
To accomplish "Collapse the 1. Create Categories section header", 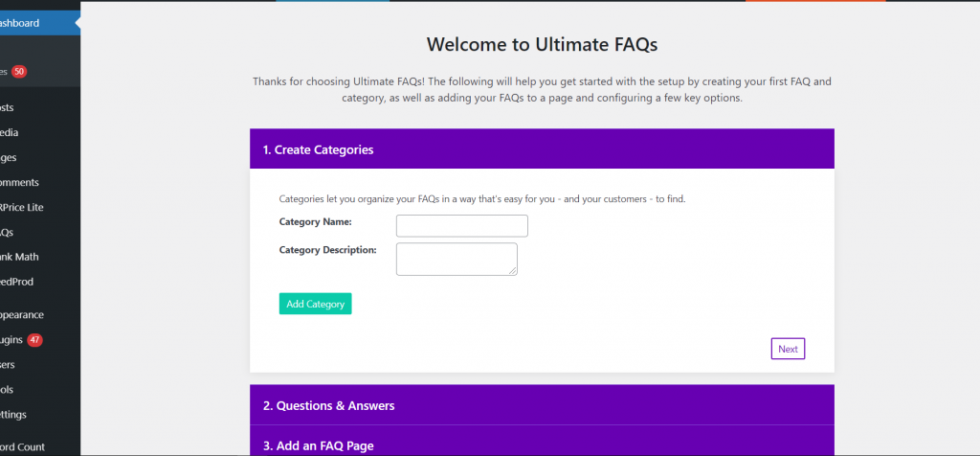I will coord(542,148).
